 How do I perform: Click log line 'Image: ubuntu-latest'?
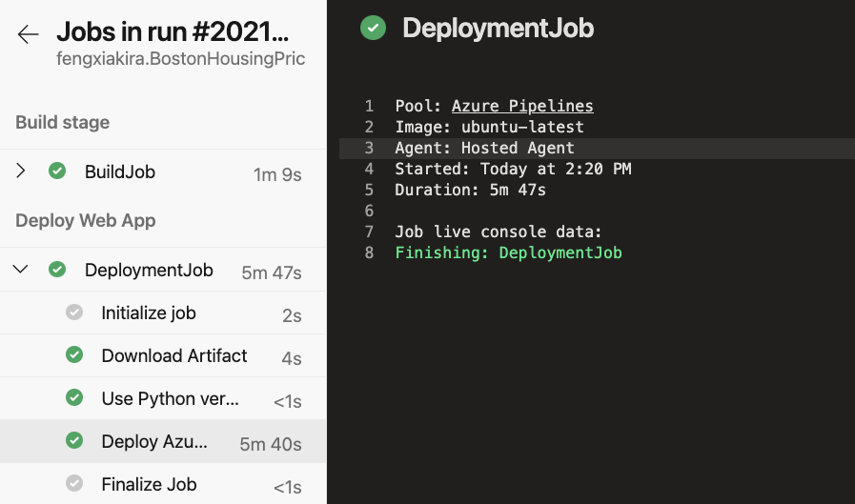point(489,127)
